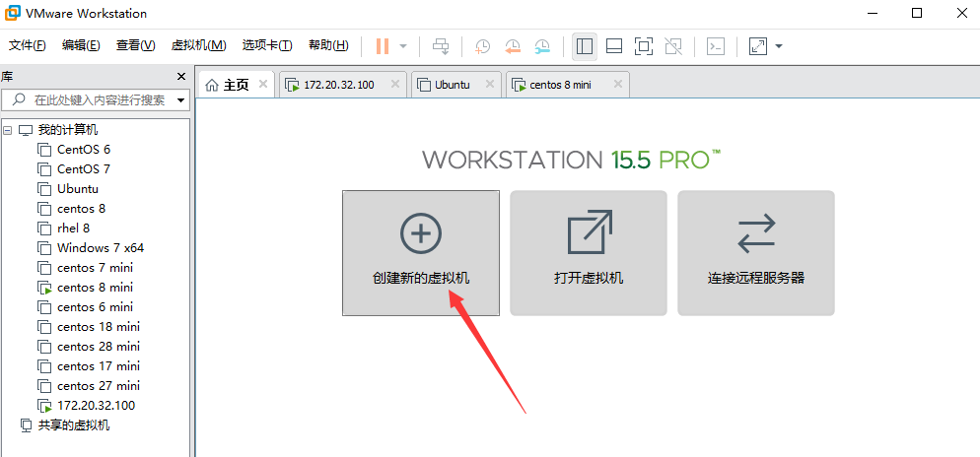Select CentOS 7 virtual machine
Screen dimensions: 980x457
(84, 169)
